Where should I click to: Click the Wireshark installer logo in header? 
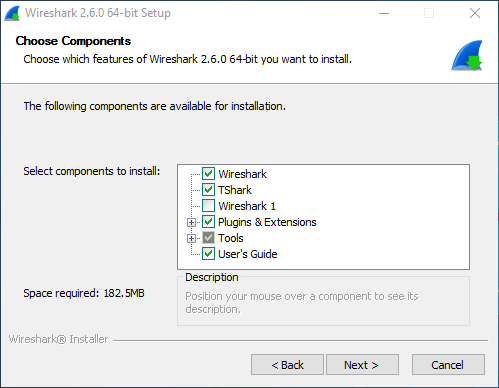click(x=467, y=56)
